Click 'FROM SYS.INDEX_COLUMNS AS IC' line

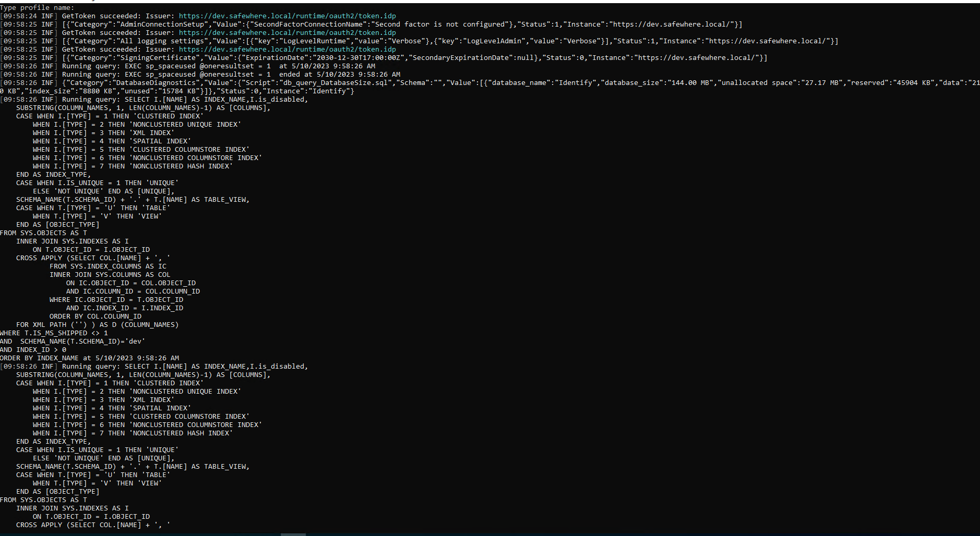click(108, 266)
